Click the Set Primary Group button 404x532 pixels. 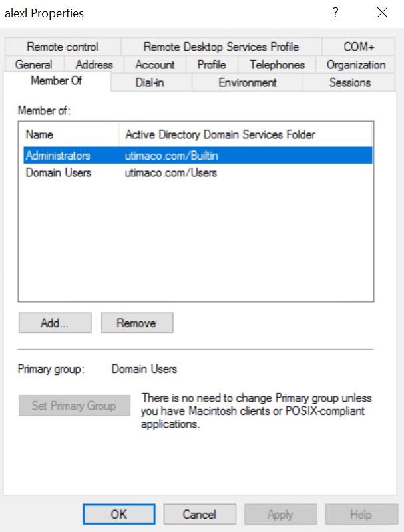(x=75, y=406)
